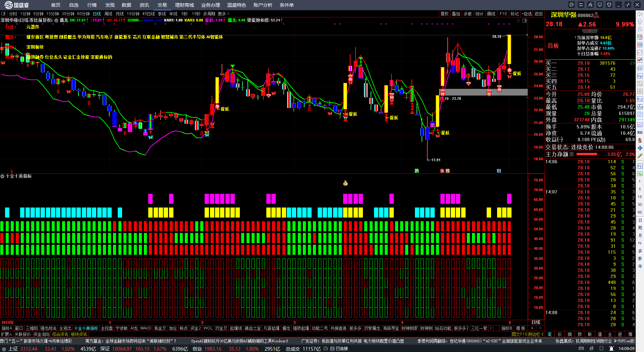Image resolution: width=644 pixels, height=352 pixels.
Task: Expand the 扩展 panel at bottom left
Action: tap(6, 334)
